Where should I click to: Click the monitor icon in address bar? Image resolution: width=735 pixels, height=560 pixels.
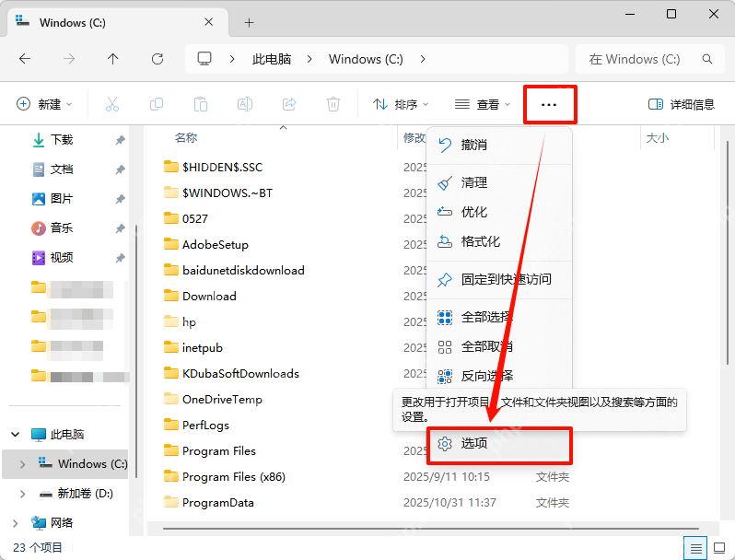pyautogui.click(x=204, y=59)
